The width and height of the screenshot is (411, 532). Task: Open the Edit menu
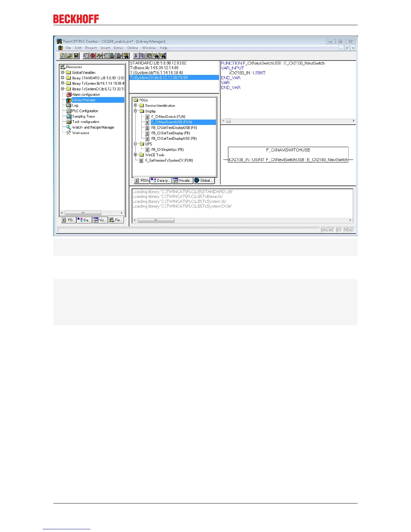pyautogui.click(x=78, y=48)
